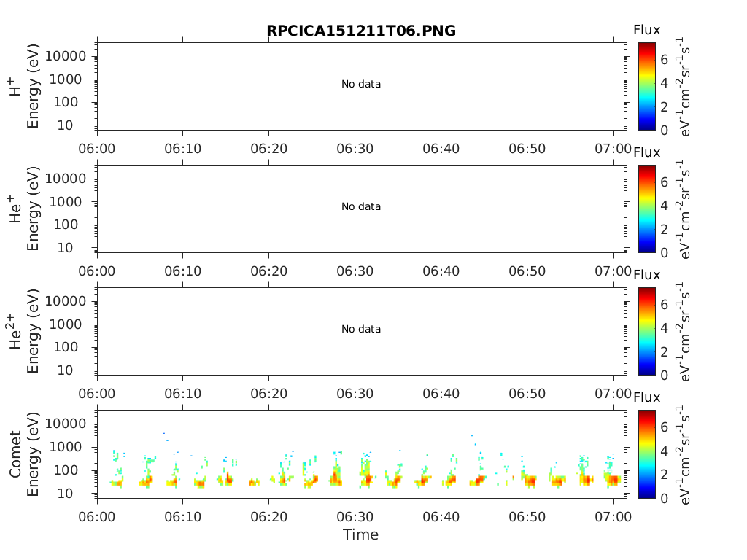Click the Comet panel flux colorbar
The height and width of the screenshot is (560, 747).
(x=646, y=454)
